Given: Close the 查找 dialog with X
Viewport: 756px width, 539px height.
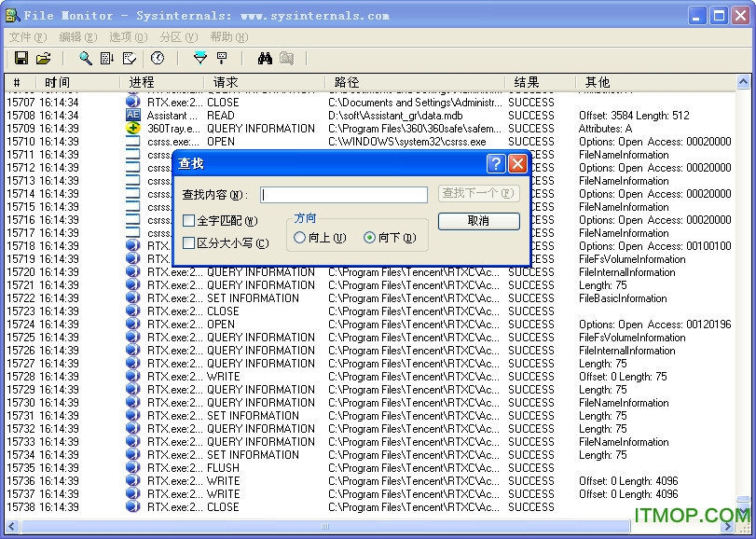Looking at the screenshot, I should tap(517, 164).
